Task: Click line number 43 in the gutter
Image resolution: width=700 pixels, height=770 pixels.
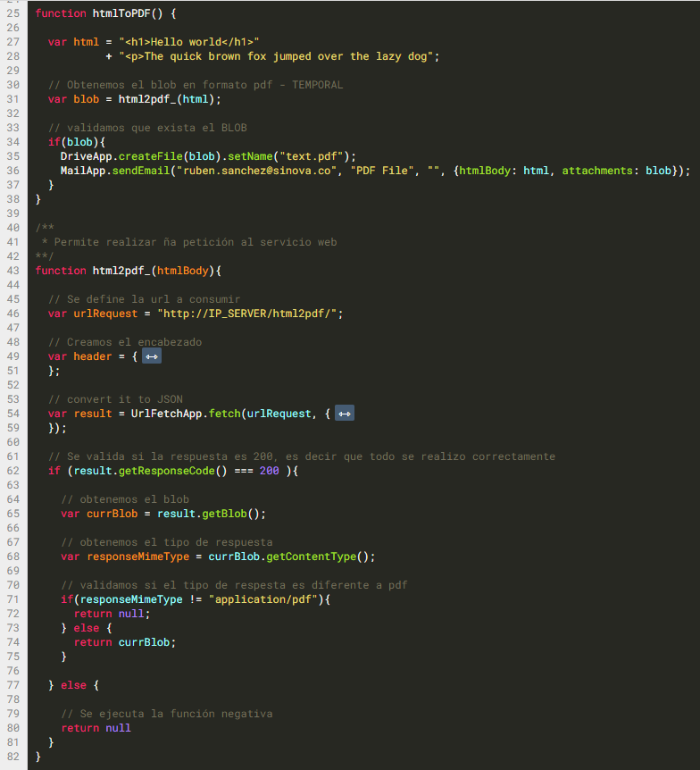Action: 12,271
